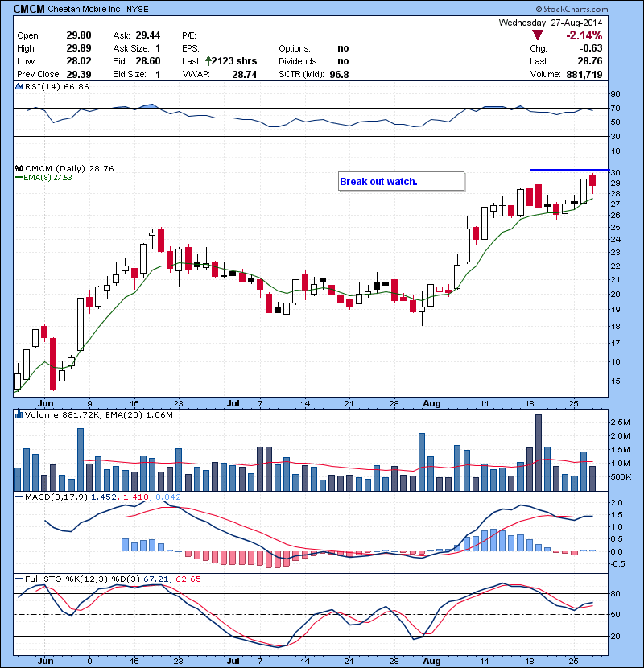Click the High price 29.89

point(79,48)
